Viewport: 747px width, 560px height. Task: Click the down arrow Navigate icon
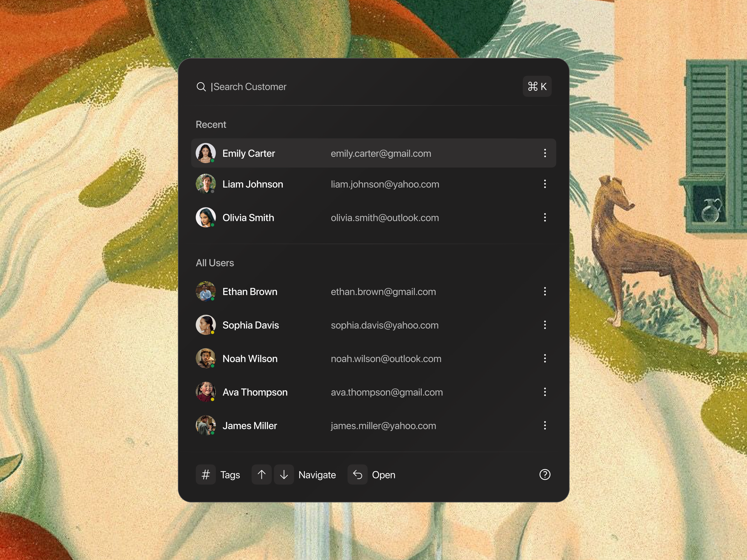[284, 475]
